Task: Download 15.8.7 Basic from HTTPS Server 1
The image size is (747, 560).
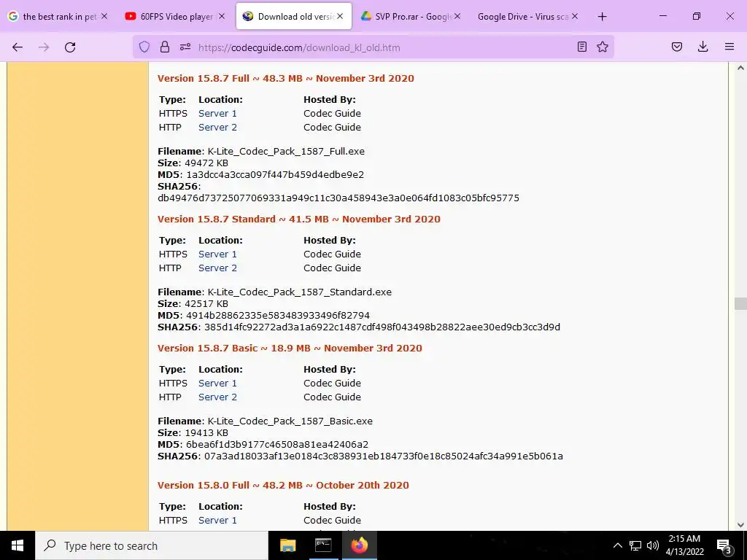Action: [217, 383]
